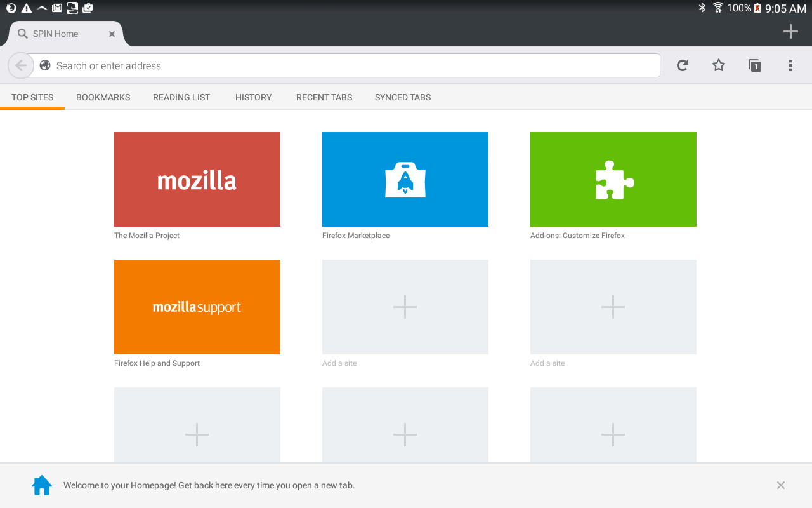Open a new tab with the plus icon

[790, 32]
